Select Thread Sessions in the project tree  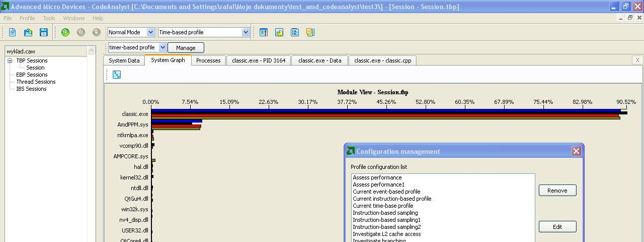point(36,82)
